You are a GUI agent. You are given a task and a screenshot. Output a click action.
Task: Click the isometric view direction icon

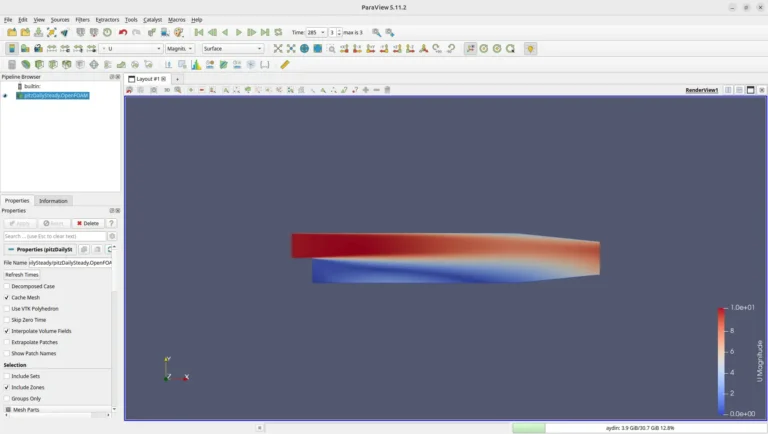pos(424,48)
